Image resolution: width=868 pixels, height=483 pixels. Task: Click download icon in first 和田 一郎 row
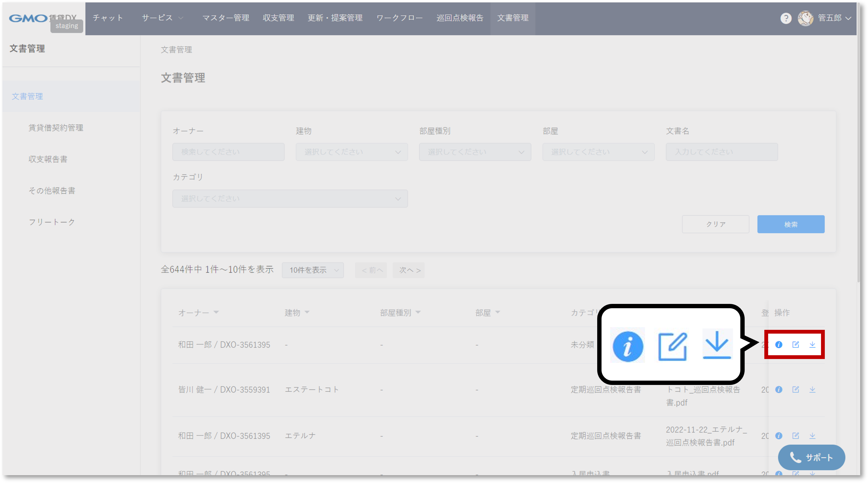pyautogui.click(x=812, y=344)
